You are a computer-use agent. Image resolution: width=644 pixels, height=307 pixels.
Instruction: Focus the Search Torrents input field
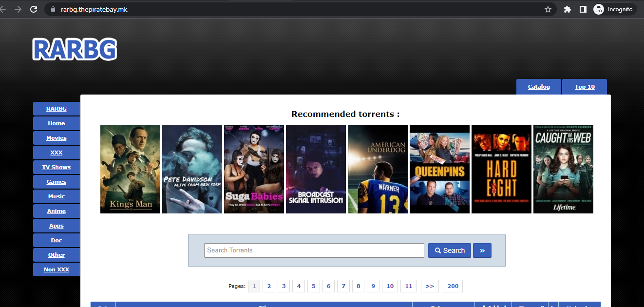point(314,250)
